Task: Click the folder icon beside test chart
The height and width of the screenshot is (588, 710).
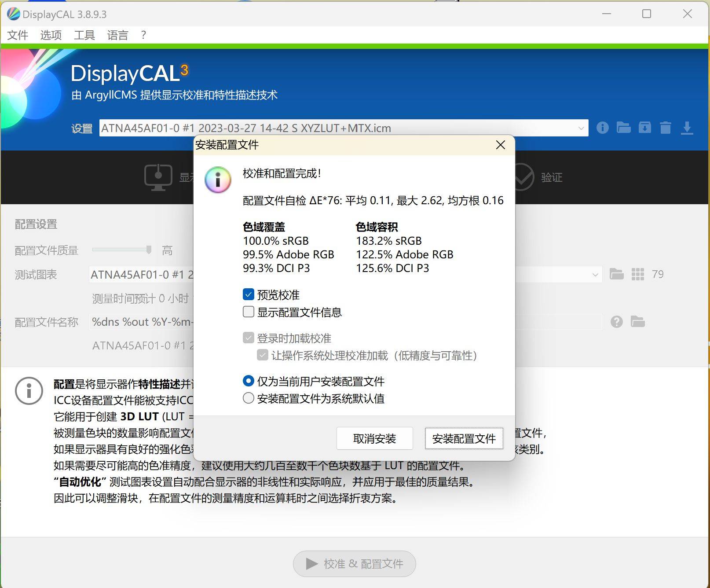Action: tap(617, 274)
